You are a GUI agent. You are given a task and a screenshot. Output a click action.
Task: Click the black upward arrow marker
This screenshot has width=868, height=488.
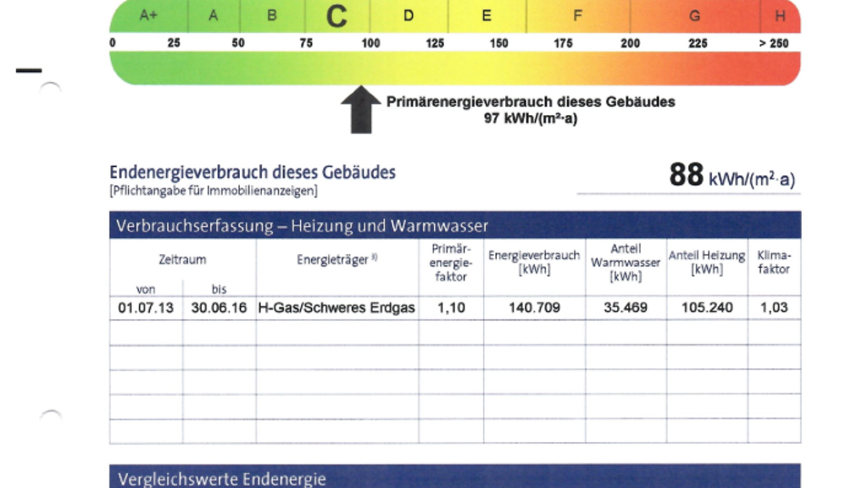click(360, 110)
